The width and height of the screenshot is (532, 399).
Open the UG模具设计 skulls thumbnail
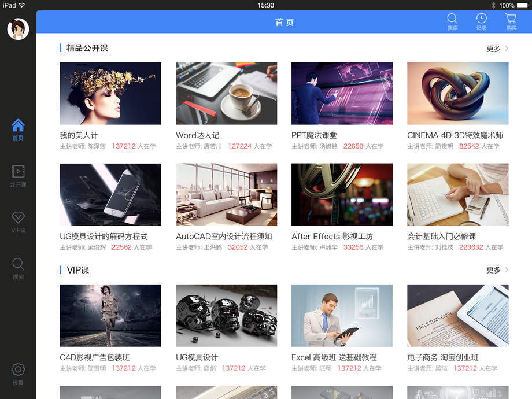pyautogui.click(x=226, y=316)
